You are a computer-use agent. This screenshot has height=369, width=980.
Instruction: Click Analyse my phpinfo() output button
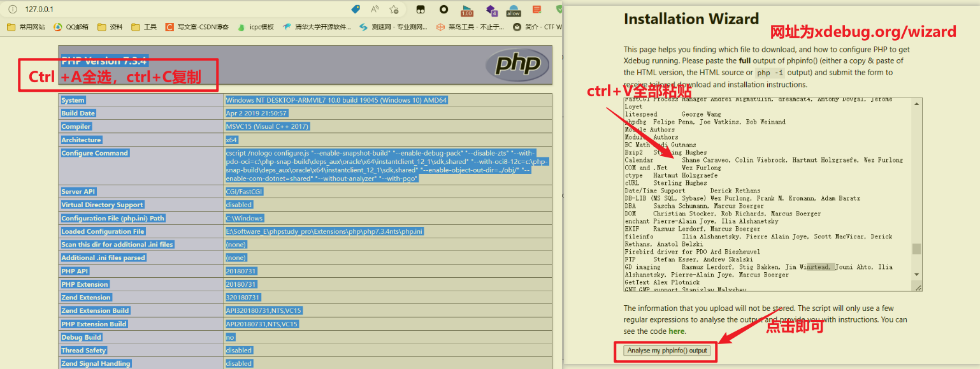click(x=667, y=351)
